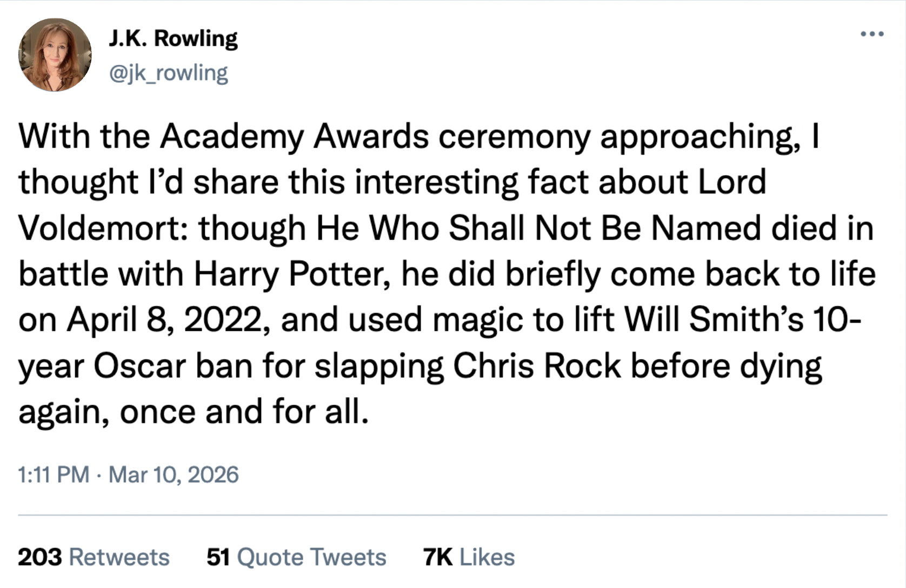The image size is (906, 588).
Task: Click J.K. Rowling's profile picture
Action: (x=55, y=55)
